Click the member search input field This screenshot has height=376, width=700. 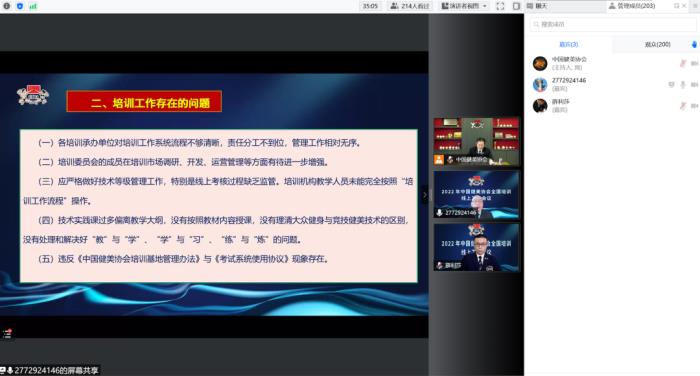click(613, 24)
